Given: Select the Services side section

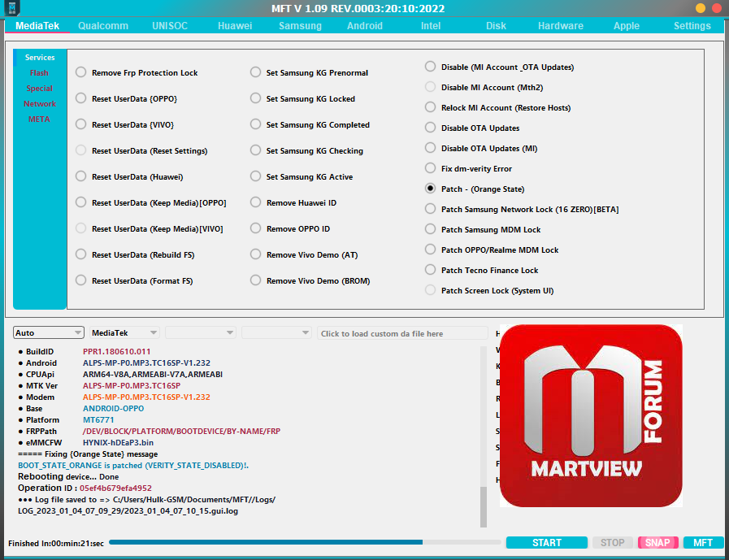Looking at the screenshot, I should point(40,58).
